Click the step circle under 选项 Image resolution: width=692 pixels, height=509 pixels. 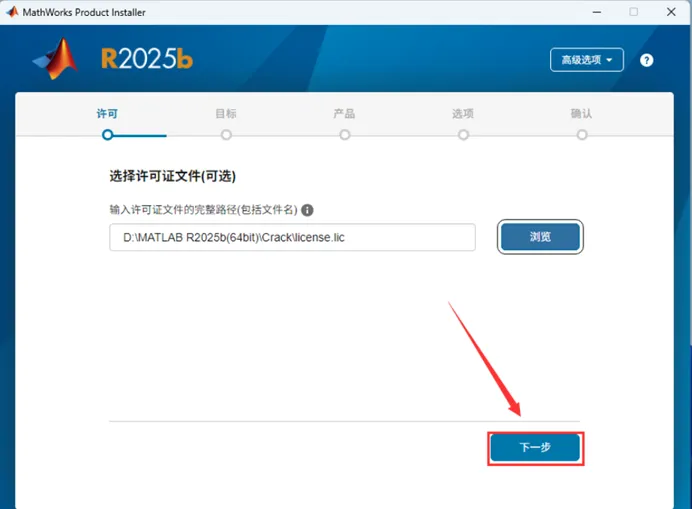(463, 135)
